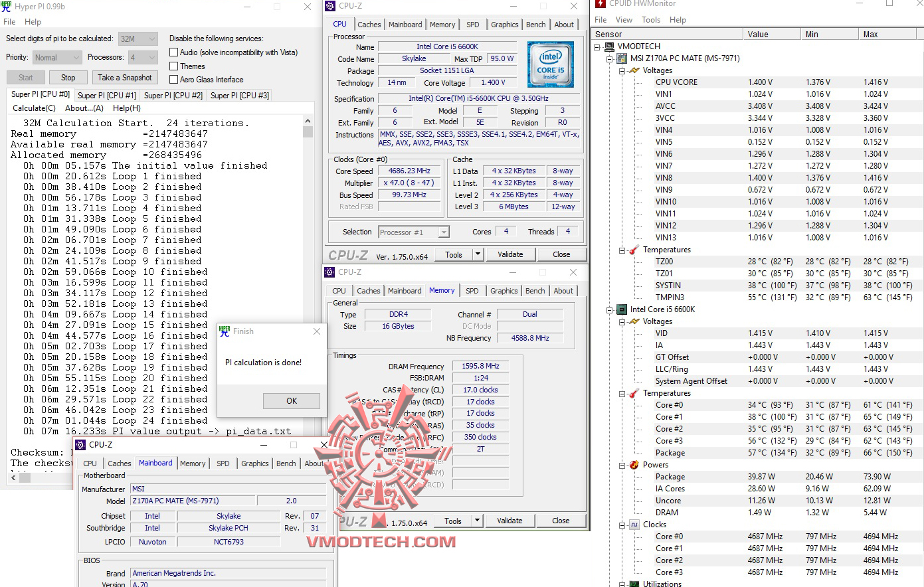Open the SPD tab in top CPU-Z
Image resolution: width=924 pixels, height=587 pixels.
473,25
